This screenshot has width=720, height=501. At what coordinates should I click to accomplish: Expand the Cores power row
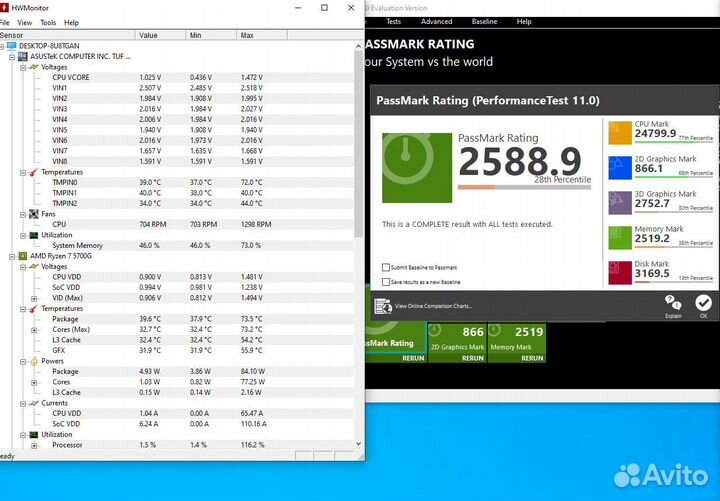[x=34, y=383]
